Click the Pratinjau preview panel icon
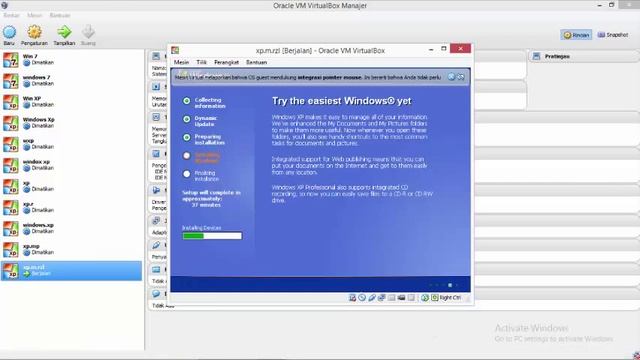The height and width of the screenshot is (360, 640). click(x=536, y=56)
